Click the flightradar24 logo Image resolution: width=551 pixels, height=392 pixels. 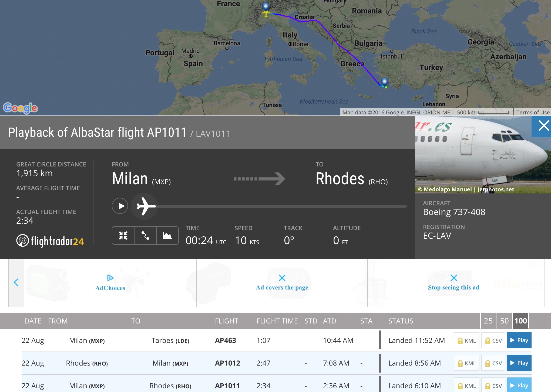click(50, 241)
